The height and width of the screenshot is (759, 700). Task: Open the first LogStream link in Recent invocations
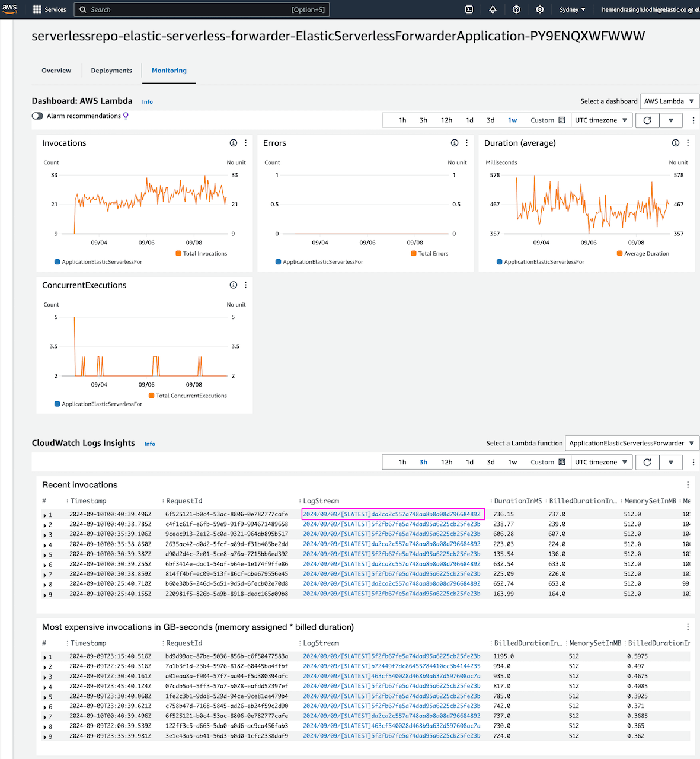[392, 514]
